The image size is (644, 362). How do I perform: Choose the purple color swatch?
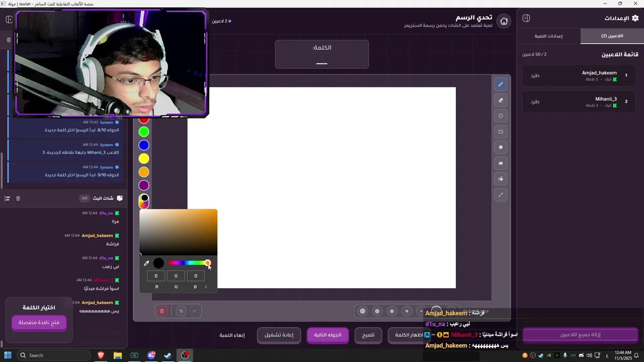pos(144,186)
